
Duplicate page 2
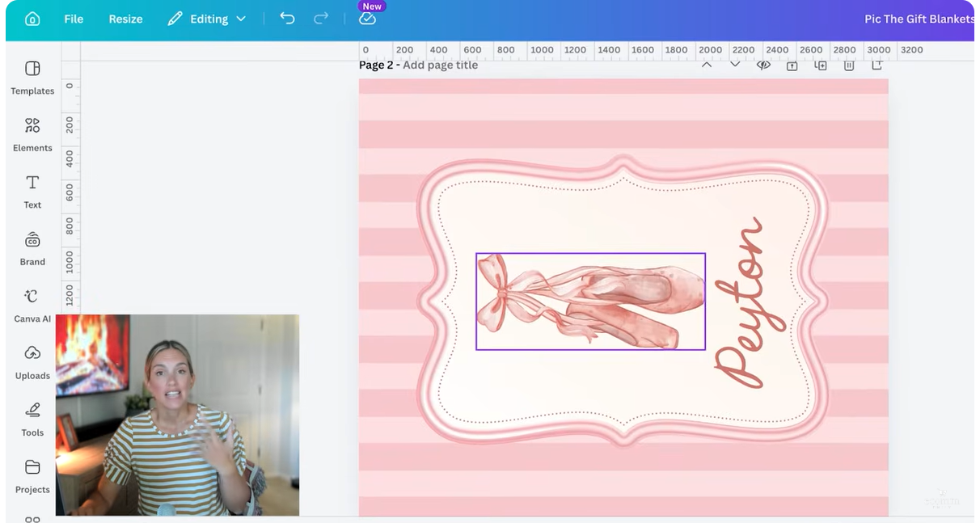click(820, 65)
